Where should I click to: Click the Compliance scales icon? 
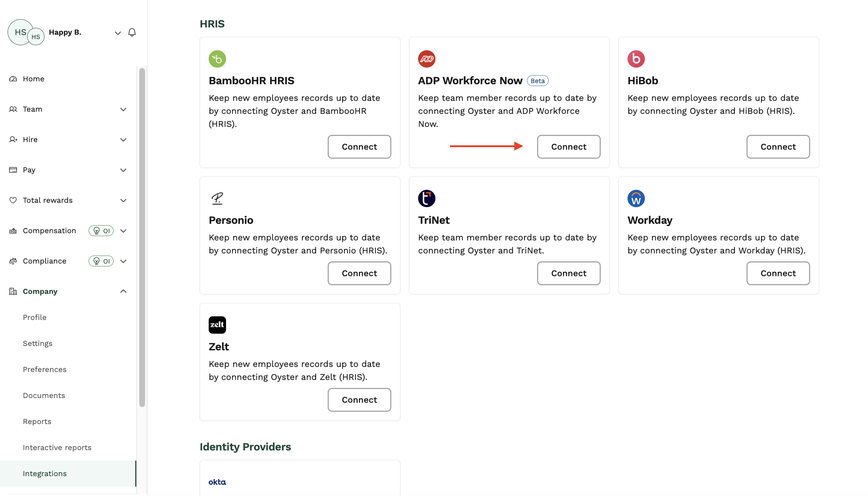click(x=13, y=261)
